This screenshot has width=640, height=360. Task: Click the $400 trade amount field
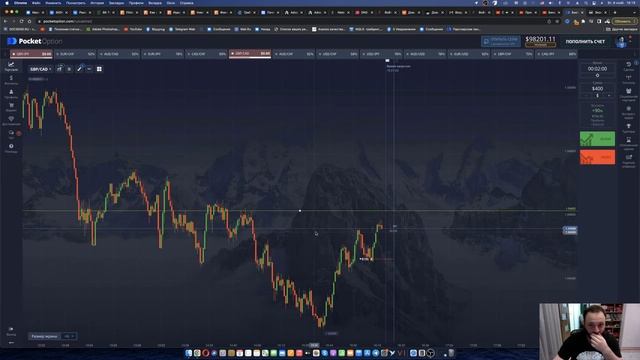coord(597,89)
